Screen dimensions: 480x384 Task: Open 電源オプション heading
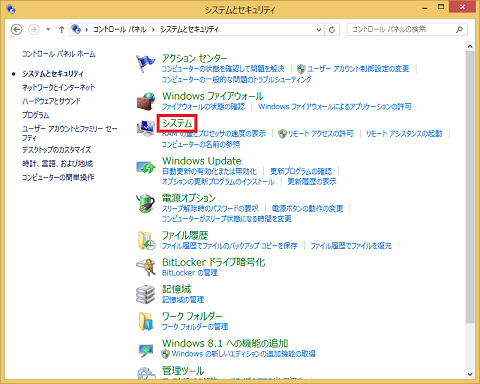(189, 198)
